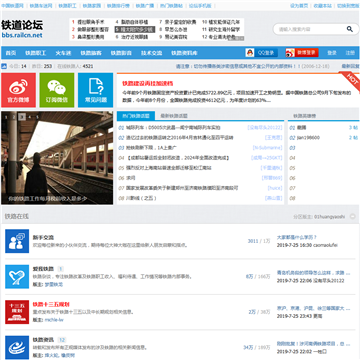Viewport: 360px width, 360px height.
Task: Click the online count 4521
Action: coord(88,66)
